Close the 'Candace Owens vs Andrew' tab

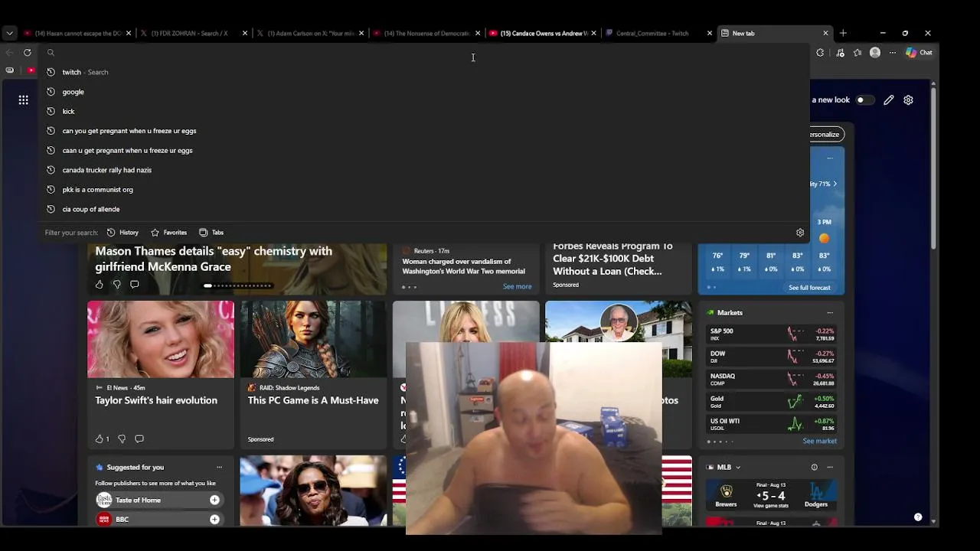coord(593,33)
